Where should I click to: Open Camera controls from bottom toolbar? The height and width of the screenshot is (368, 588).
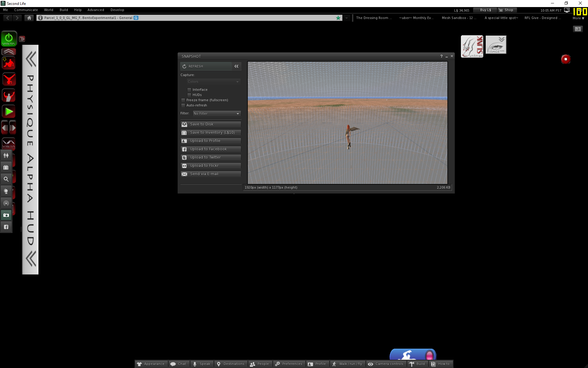[386, 364]
